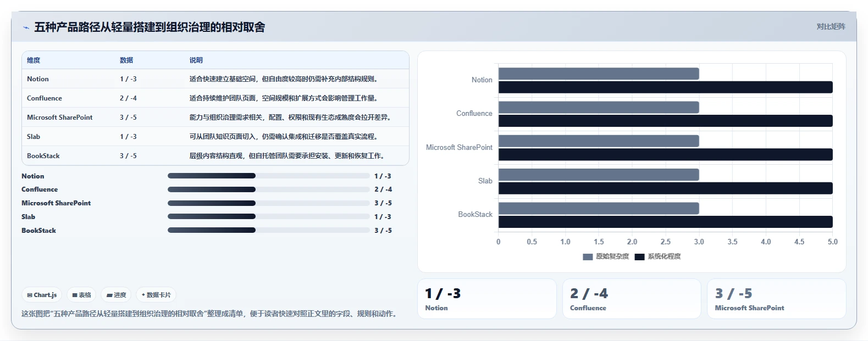The width and height of the screenshot is (868, 341).
Task: Click the Chart.js tag chip
Action: tap(42, 295)
